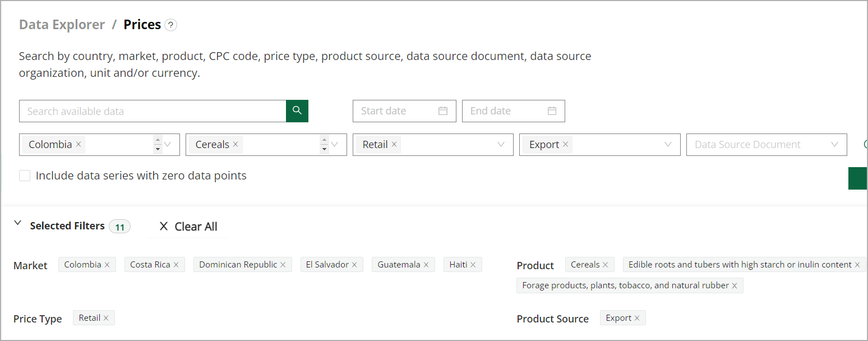Open the Retail price type dropdown arrow

[x=501, y=145]
